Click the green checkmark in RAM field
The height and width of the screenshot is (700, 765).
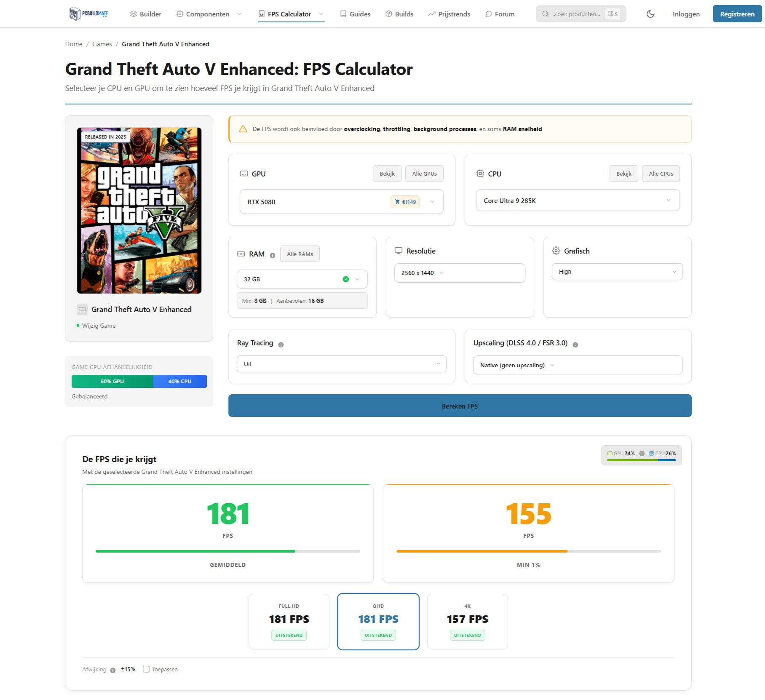[x=346, y=279]
